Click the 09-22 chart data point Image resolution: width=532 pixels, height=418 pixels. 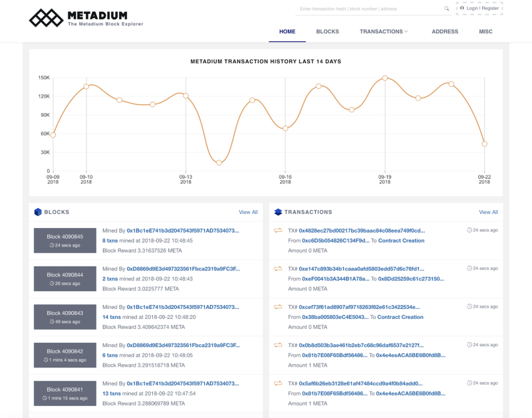485,144
